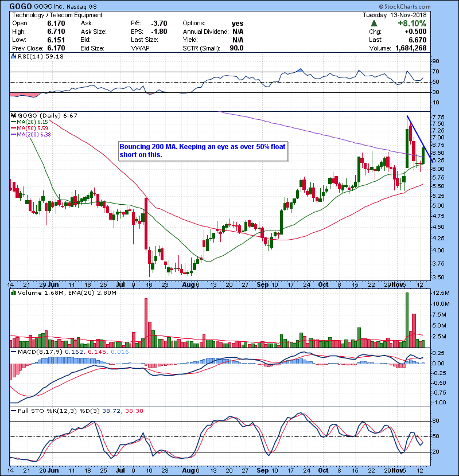Select the red MA(50) legend entry
This screenshot has width=459, height=476.
coord(34,128)
